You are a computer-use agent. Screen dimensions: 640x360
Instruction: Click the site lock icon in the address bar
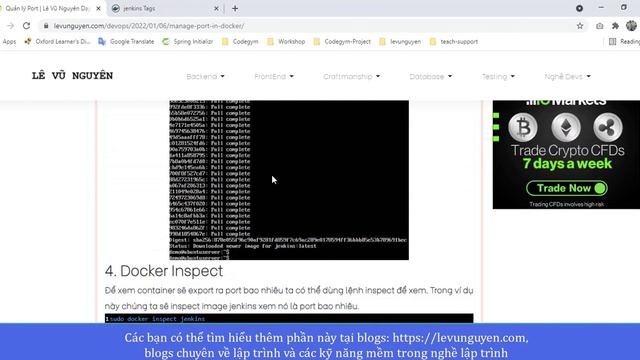[46, 26]
